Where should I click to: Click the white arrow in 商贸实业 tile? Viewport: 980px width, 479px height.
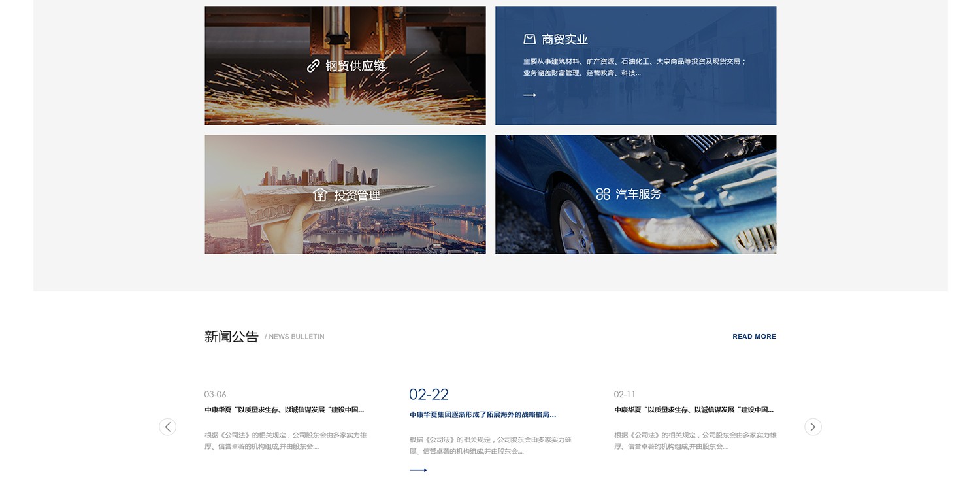pyautogui.click(x=530, y=95)
